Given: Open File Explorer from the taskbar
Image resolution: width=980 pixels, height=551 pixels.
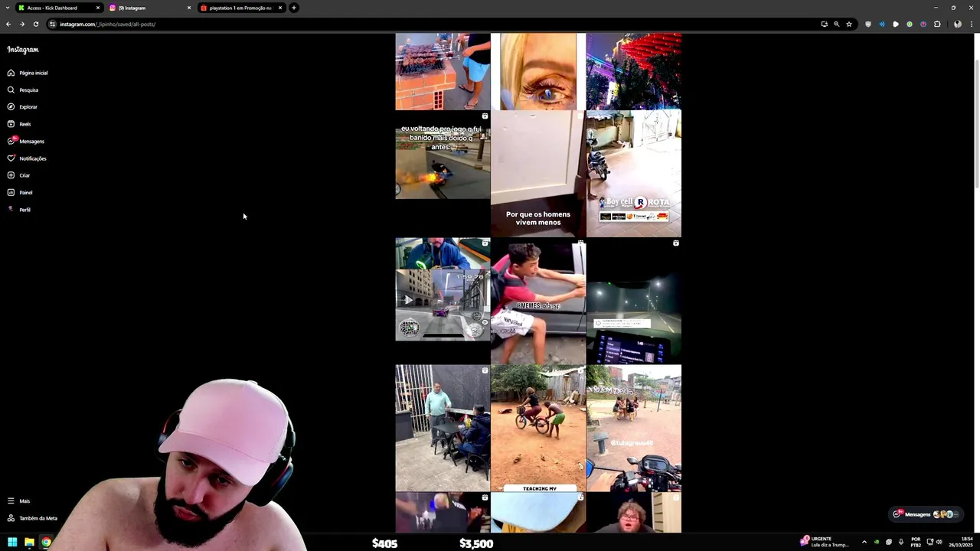Looking at the screenshot, I should (29, 543).
